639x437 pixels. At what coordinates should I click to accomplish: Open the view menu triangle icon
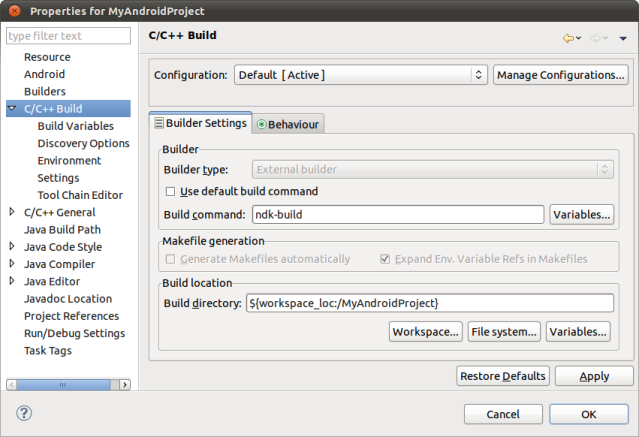[x=623, y=39]
